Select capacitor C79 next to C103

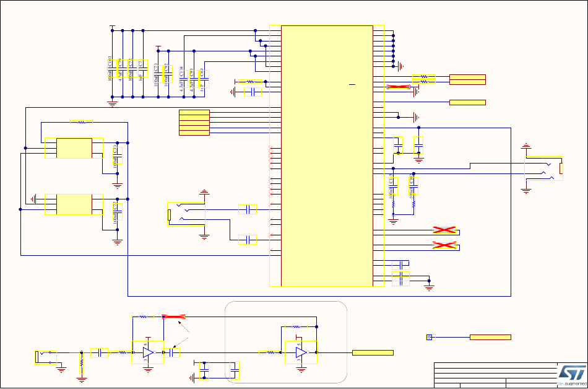(123, 69)
